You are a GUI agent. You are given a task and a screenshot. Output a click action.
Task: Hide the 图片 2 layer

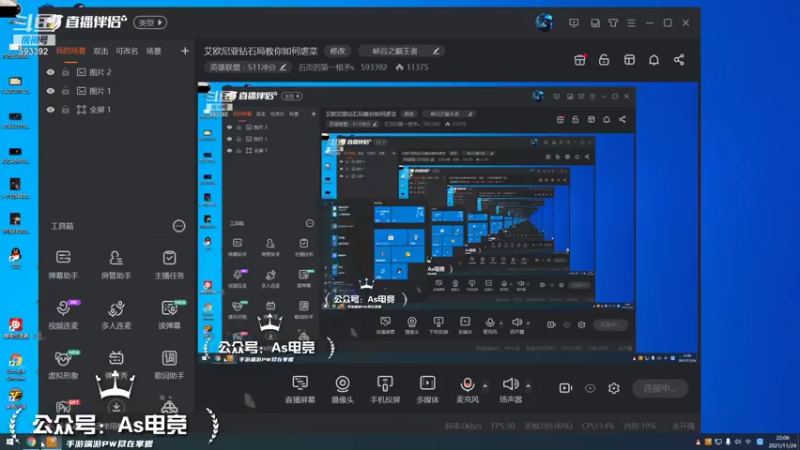pyautogui.click(x=50, y=72)
